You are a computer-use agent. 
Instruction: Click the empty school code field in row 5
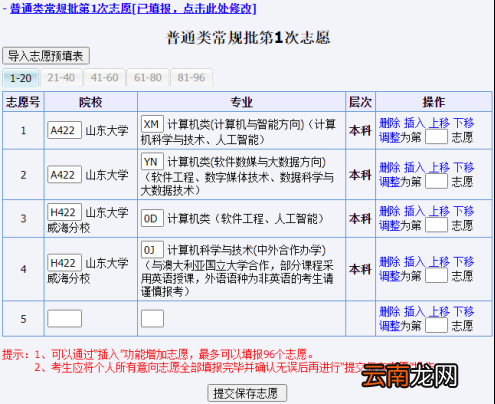pos(64,318)
